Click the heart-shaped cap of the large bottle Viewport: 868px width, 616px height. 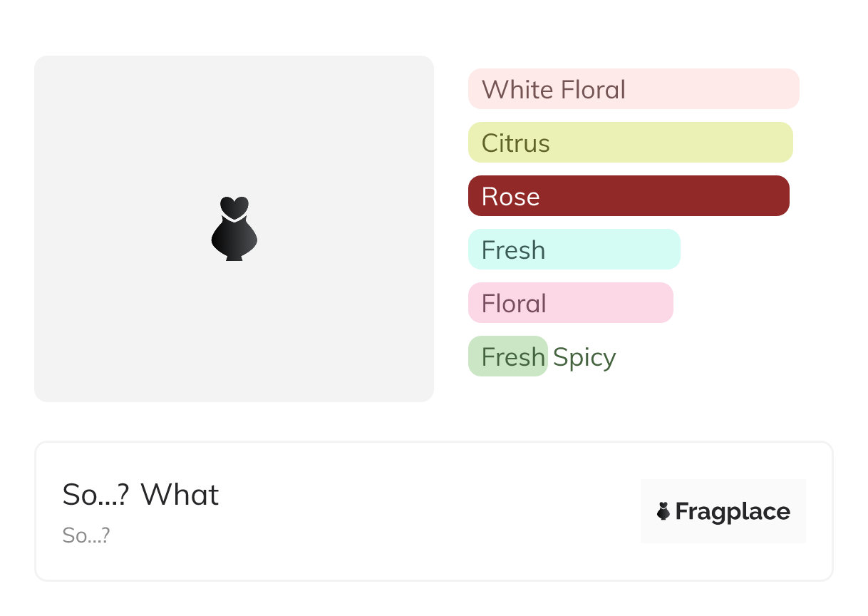point(234,207)
